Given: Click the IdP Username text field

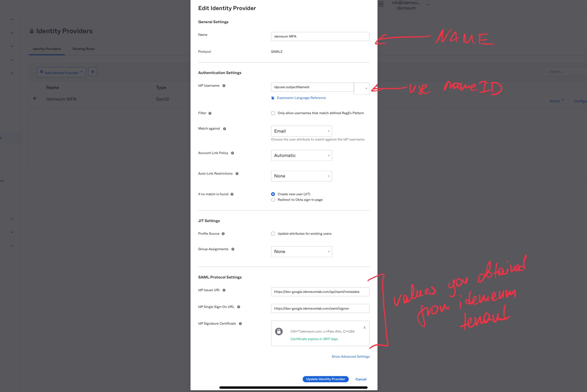Looking at the screenshot, I should [x=313, y=87].
